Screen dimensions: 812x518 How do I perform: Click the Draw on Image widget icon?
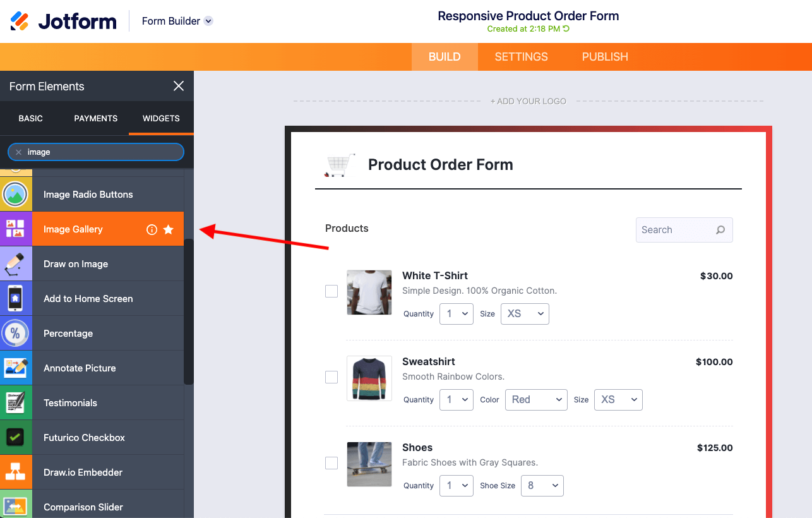coord(15,264)
